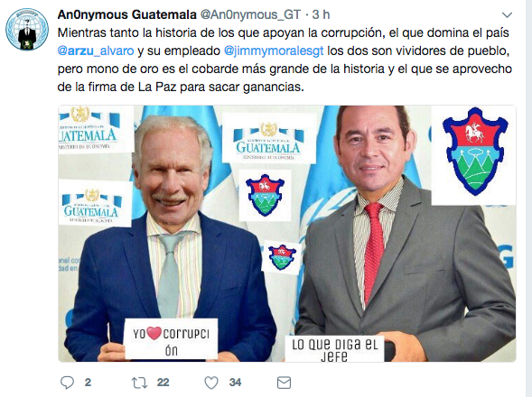Open the An0nymous Guatemala avatar picture

pos(27,29)
